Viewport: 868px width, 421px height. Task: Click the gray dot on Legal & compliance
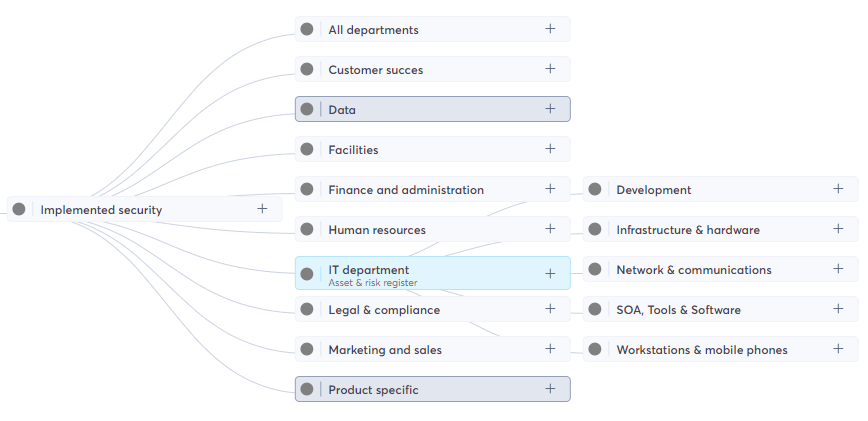[x=307, y=309]
